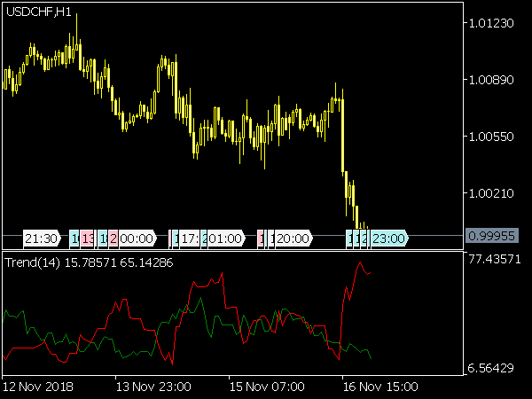Click the 13 Nov 23:00 time label
Screen dimensions: 532x399
click(x=153, y=387)
